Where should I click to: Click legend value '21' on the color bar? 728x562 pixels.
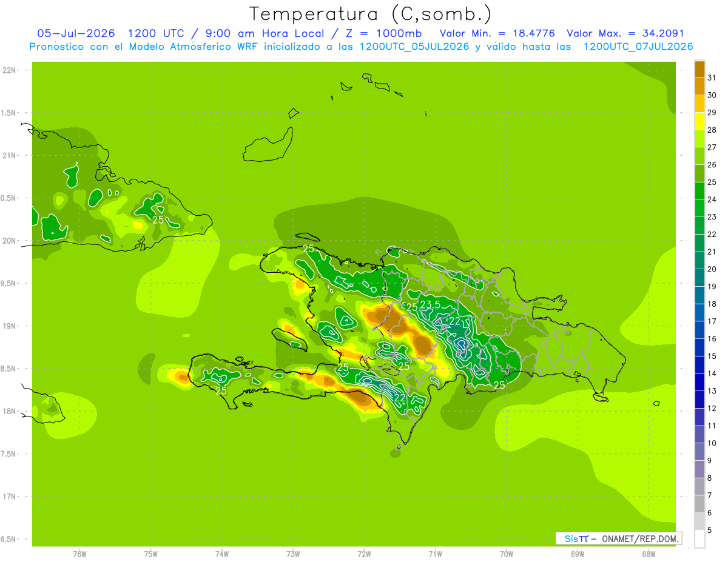(712, 252)
